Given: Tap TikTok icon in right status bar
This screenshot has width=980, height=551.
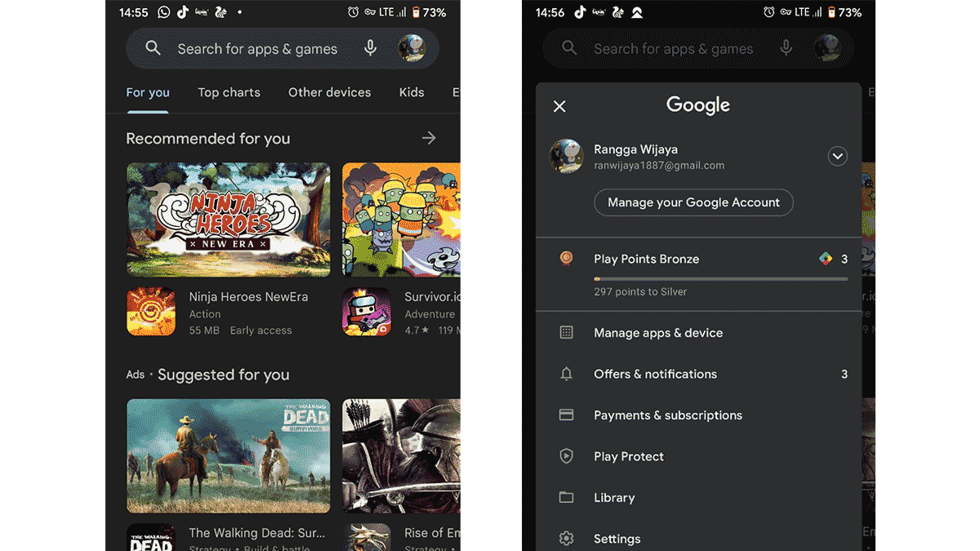Looking at the screenshot, I should pos(581,12).
